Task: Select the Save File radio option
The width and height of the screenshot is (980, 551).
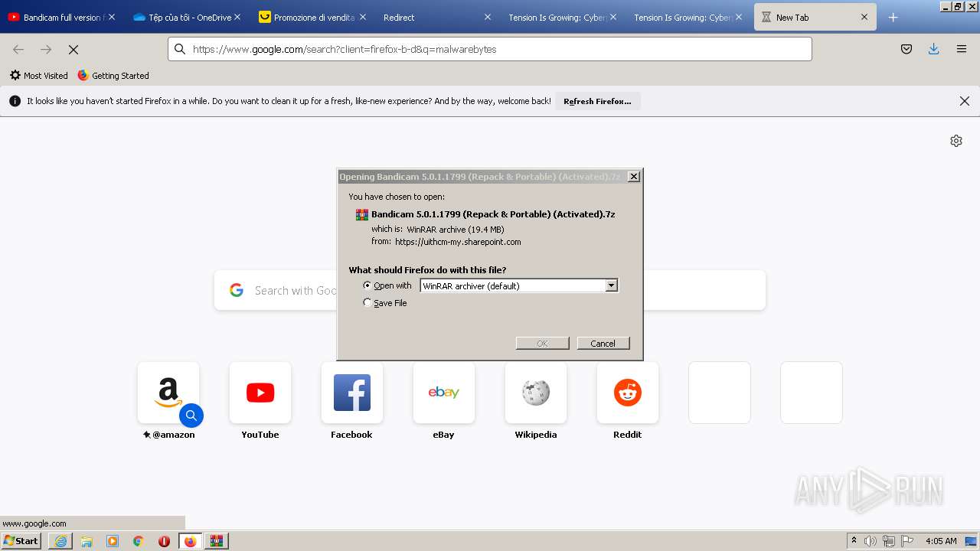Action: [x=367, y=302]
